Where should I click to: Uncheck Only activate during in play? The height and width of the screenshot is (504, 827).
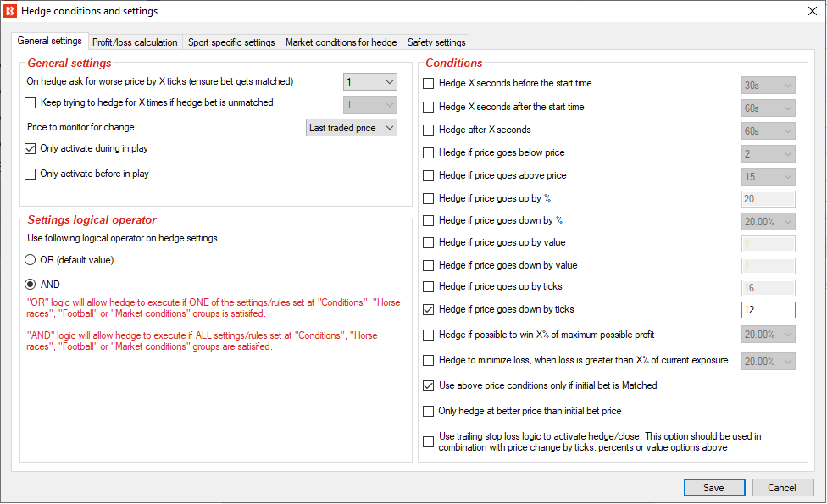tap(30, 149)
